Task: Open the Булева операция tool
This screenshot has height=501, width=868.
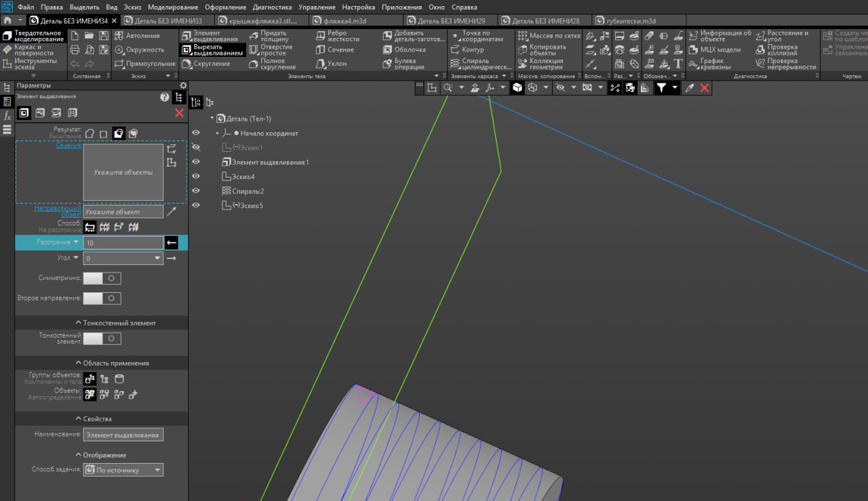Action: tap(404, 64)
